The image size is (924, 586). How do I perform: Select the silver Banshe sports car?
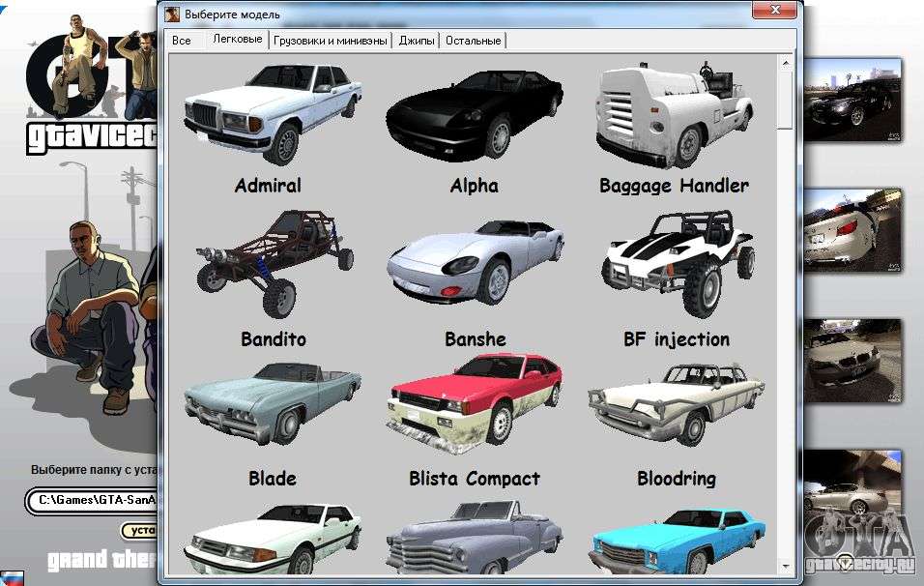point(475,261)
